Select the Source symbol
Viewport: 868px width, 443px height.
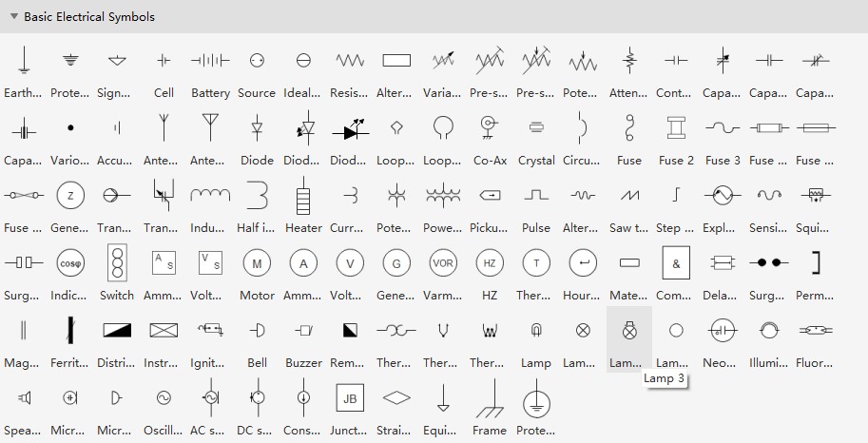point(257,60)
